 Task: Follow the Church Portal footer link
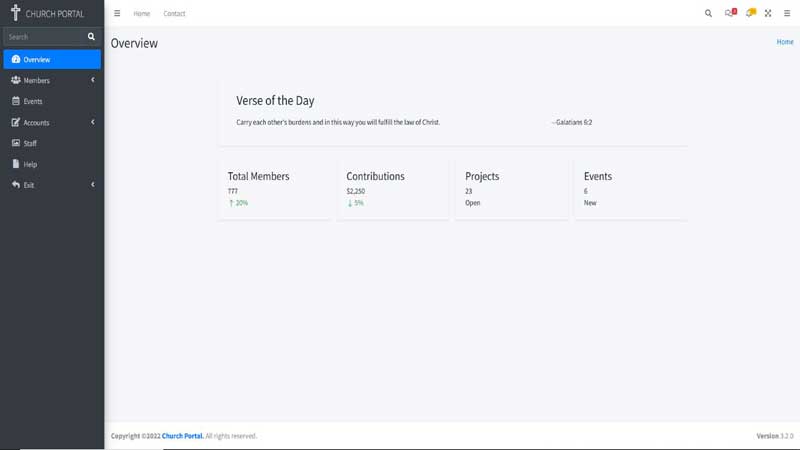[183, 436]
